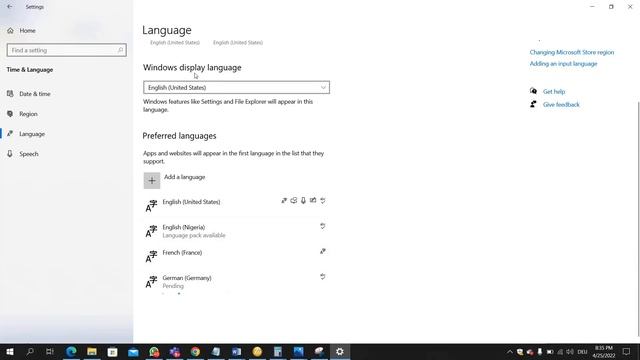Select French (France) language entry
The width and height of the screenshot is (640, 360).
(236, 256)
